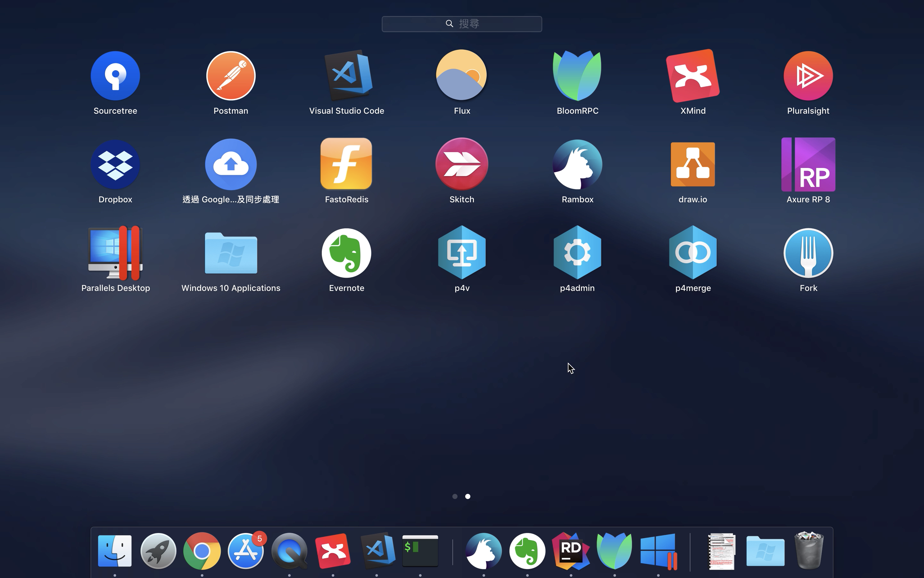This screenshot has height=578, width=924.
Task: Open draw.io
Action: pos(693,164)
